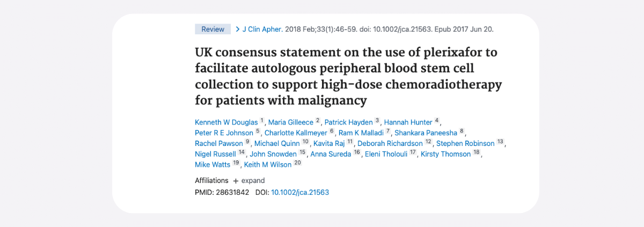Open author Peter R E Johnson
644x227 pixels.
tap(224, 133)
